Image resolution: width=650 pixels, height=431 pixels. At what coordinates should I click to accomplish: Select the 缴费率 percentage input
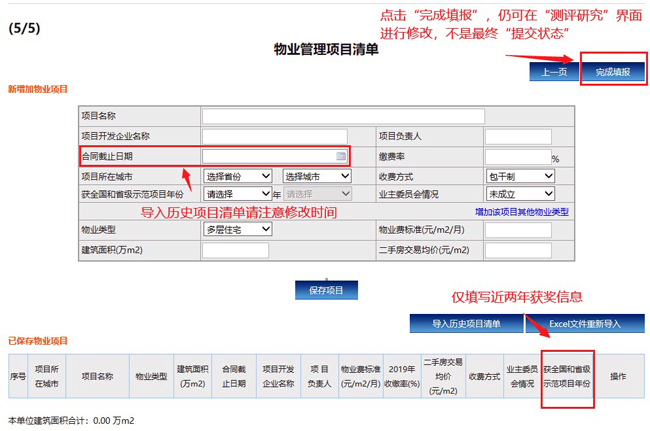coord(516,157)
